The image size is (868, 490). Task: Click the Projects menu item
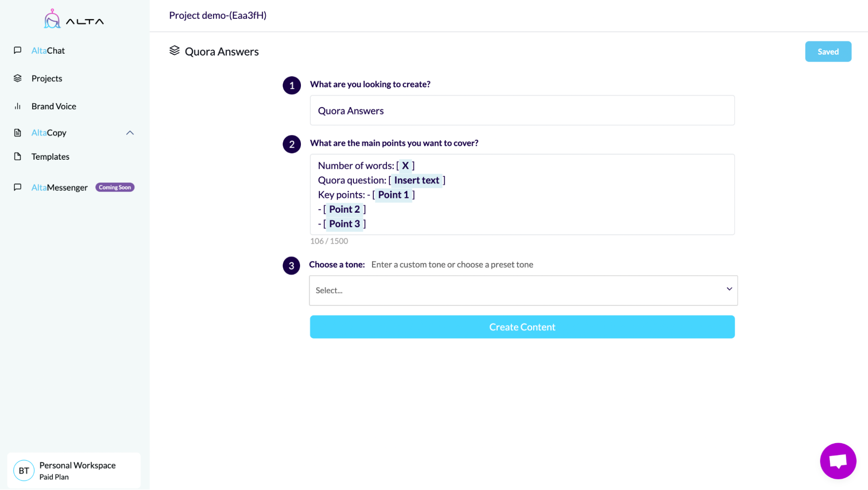pos(46,78)
